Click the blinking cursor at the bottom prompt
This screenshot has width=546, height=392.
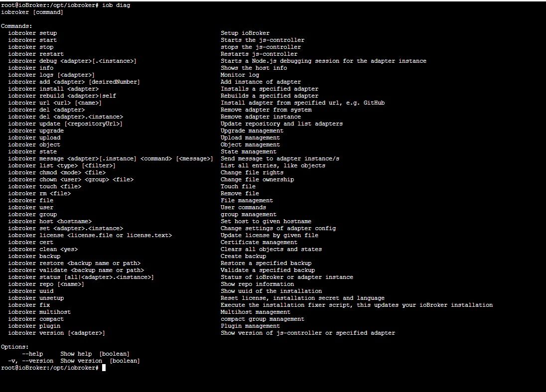coord(104,368)
